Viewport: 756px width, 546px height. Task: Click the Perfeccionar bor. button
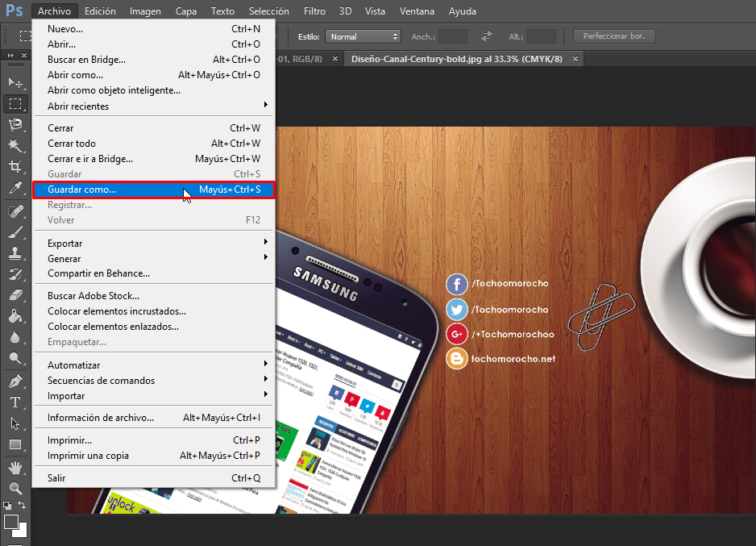(614, 36)
